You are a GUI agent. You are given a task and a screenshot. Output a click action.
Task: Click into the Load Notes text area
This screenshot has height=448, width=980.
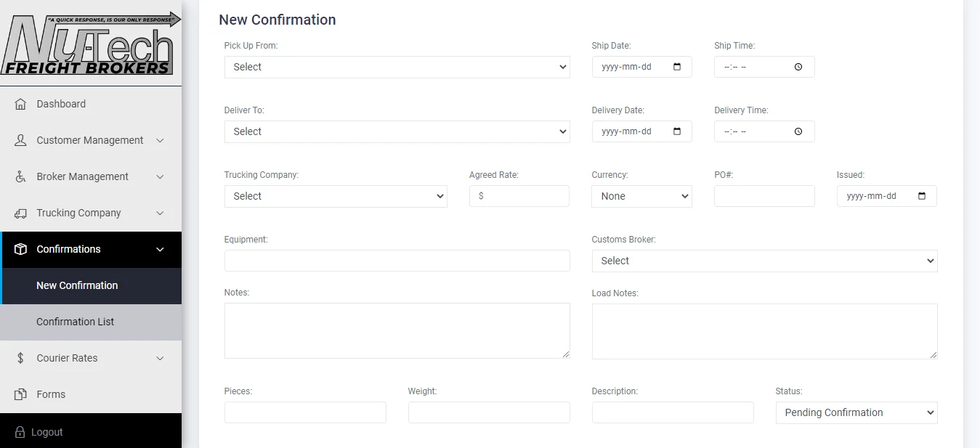coord(764,331)
